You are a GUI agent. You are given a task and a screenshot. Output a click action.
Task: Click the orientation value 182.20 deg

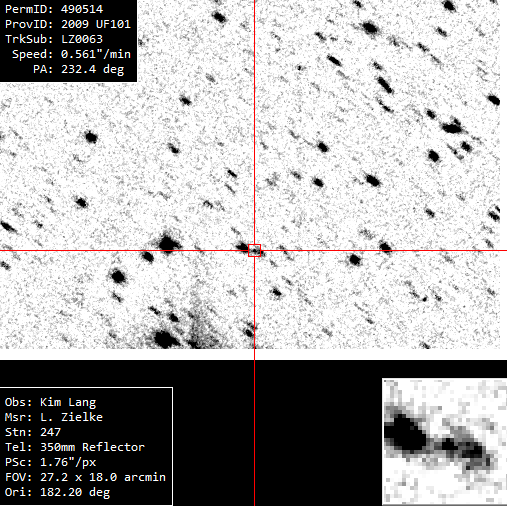point(75,492)
